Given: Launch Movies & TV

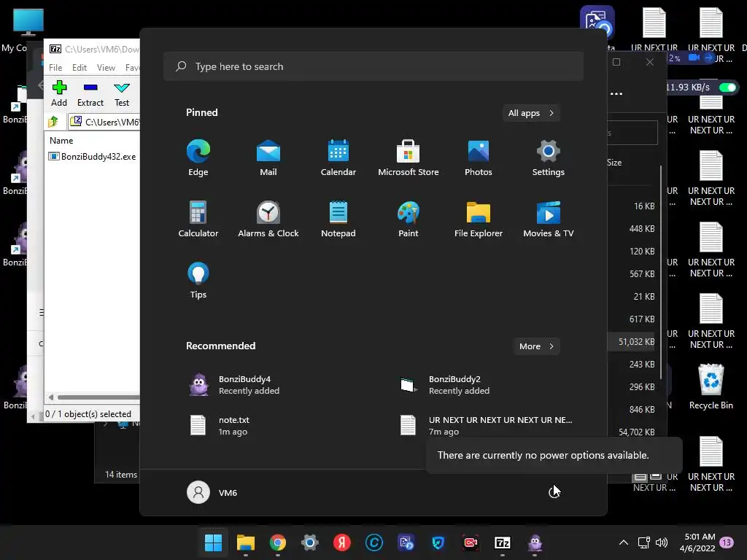Looking at the screenshot, I should 549,219.
